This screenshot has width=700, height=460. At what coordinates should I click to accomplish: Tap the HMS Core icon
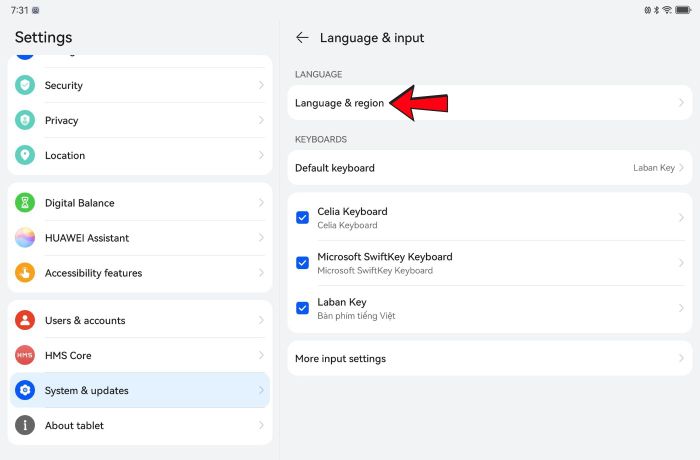[25, 356]
